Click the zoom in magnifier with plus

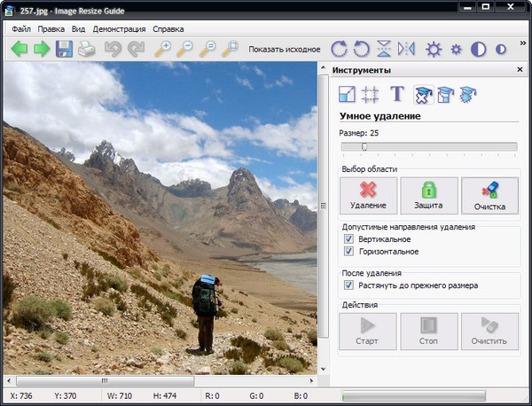click(163, 49)
